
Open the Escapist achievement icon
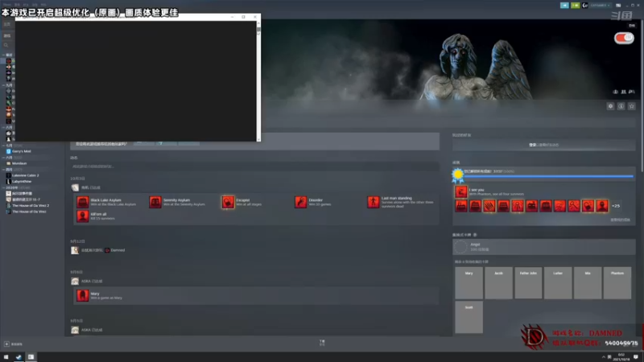228,202
